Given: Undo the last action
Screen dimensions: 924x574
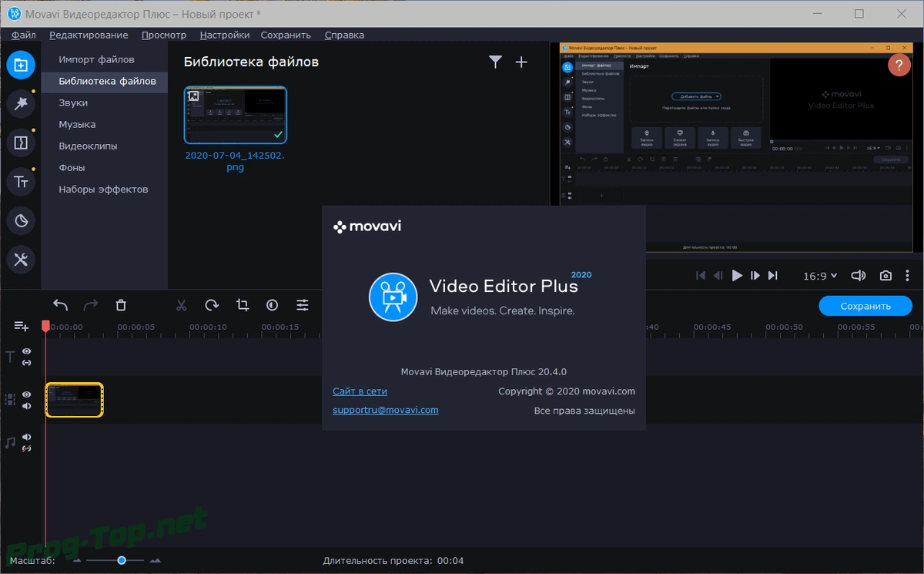Looking at the screenshot, I should coord(61,305).
